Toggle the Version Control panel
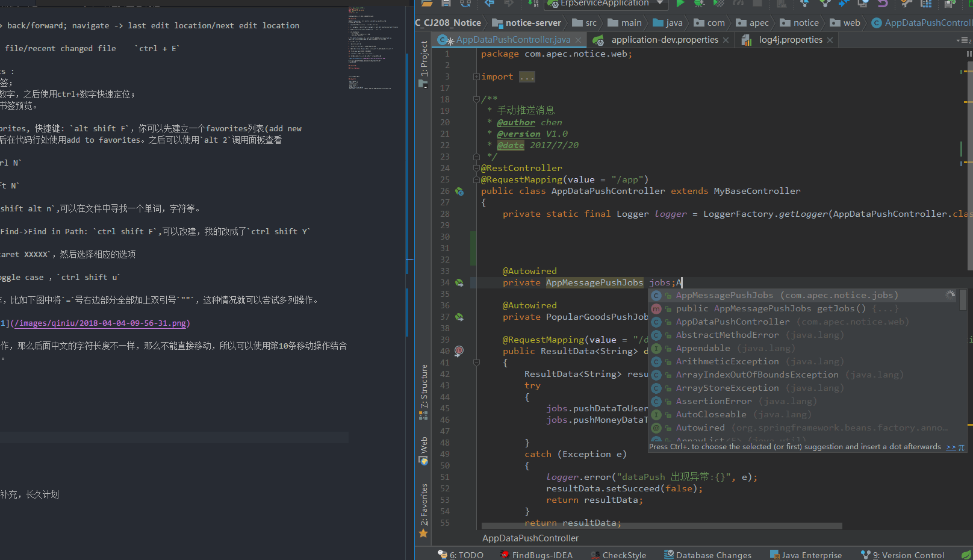The height and width of the screenshot is (560, 973). coord(903,555)
